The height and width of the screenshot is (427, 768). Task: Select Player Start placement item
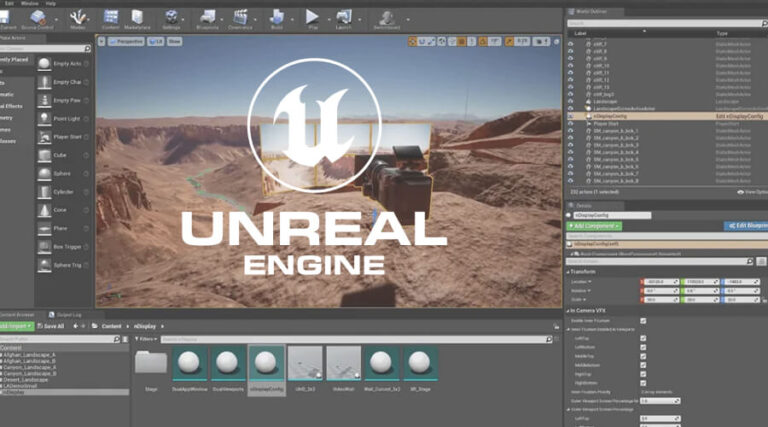pyautogui.click(x=63, y=137)
